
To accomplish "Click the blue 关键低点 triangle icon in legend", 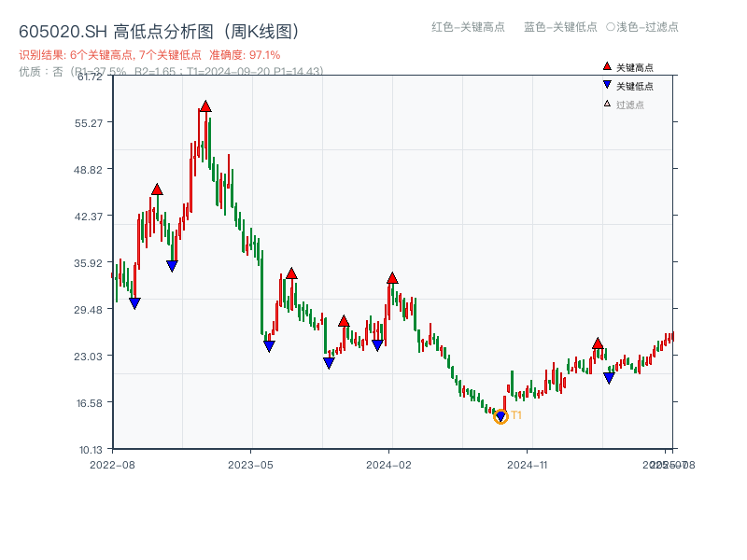I will (605, 83).
